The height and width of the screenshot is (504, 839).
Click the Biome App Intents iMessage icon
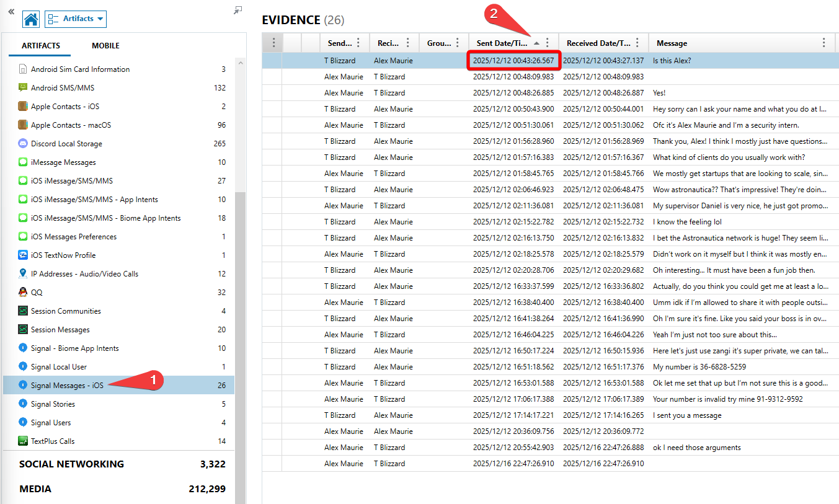tap(23, 218)
